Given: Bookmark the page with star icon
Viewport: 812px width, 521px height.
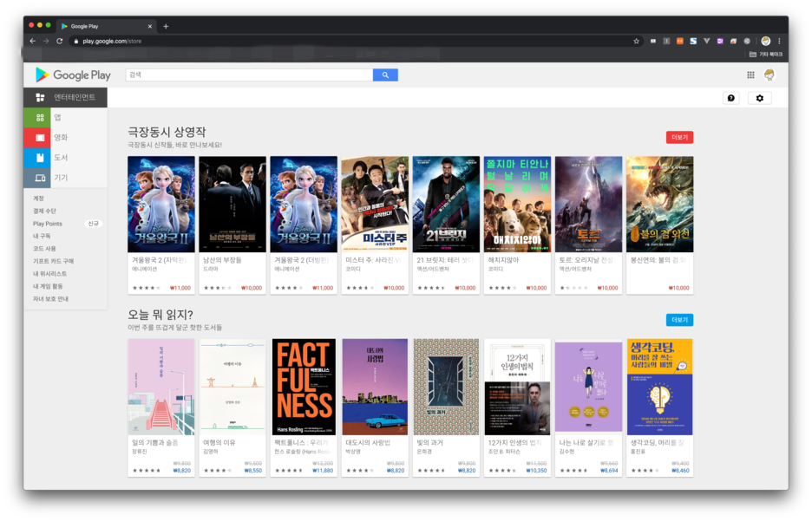Looking at the screenshot, I should (x=637, y=42).
